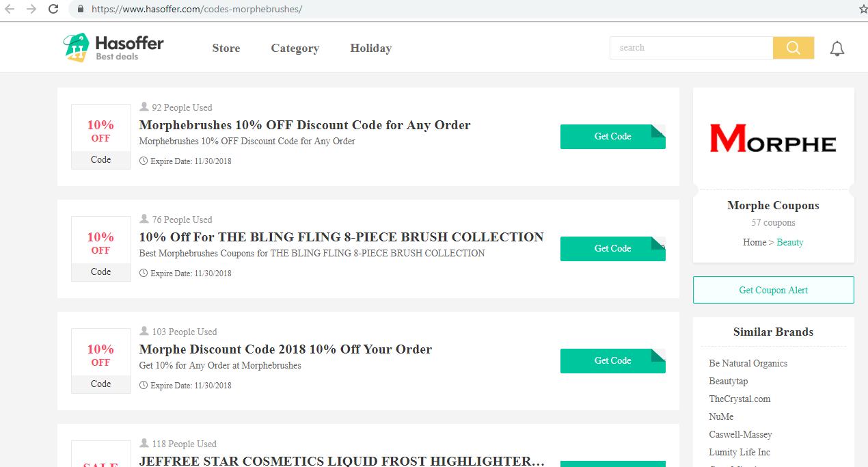This screenshot has width=868, height=467.
Task: Click the clock icon beside the first expire date
Action: tap(144, 161)
